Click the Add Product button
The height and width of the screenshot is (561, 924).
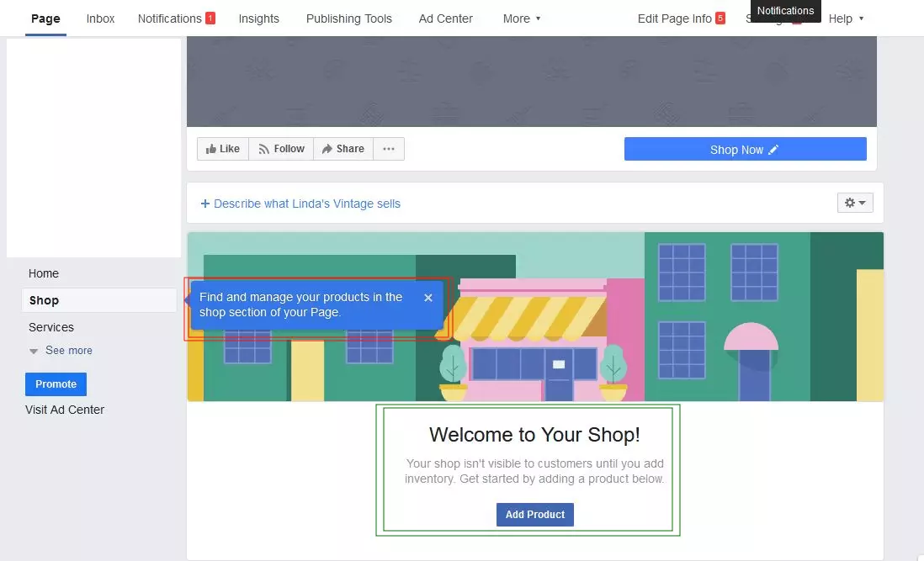pyautogui.click(x=534, y=515)
